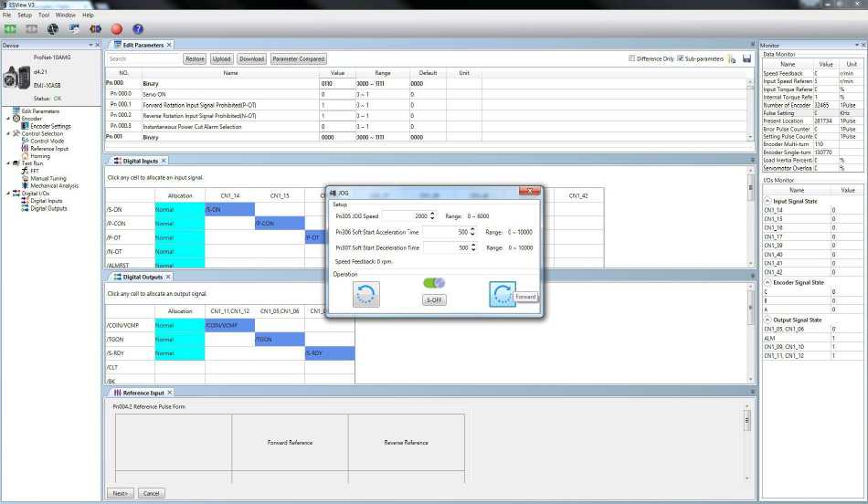Screen dimensions: 868x504
Task: Toggle the green servo switch in JOG
Action: 434,283
